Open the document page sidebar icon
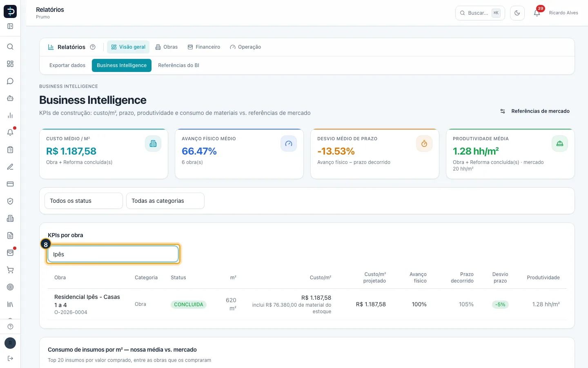This screenshot has height=368, width=588. [10, 236]
